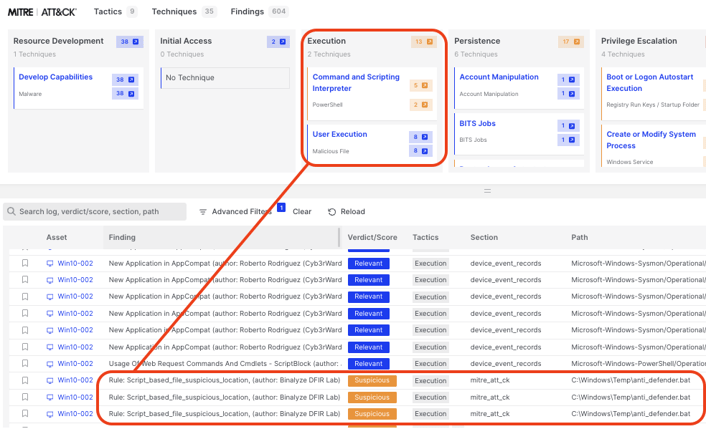Open the 2 badge beside PowerShell sub-technique

point(421,105)
